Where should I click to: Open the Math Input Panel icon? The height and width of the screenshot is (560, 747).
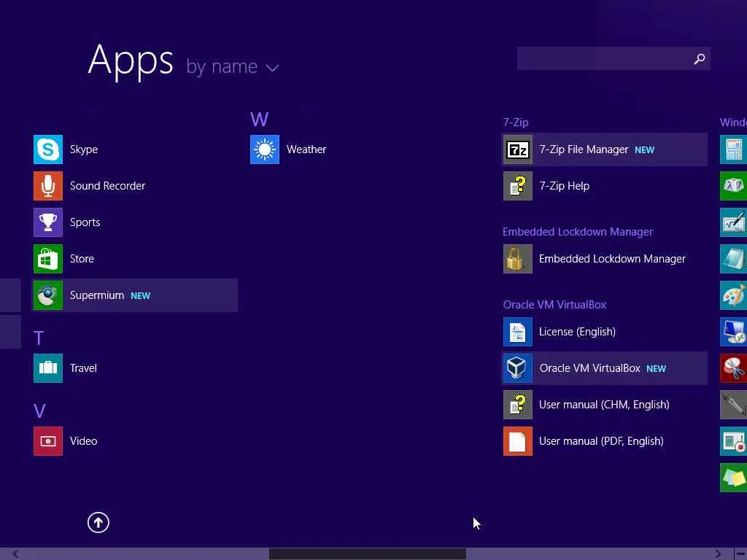point(733,222)
